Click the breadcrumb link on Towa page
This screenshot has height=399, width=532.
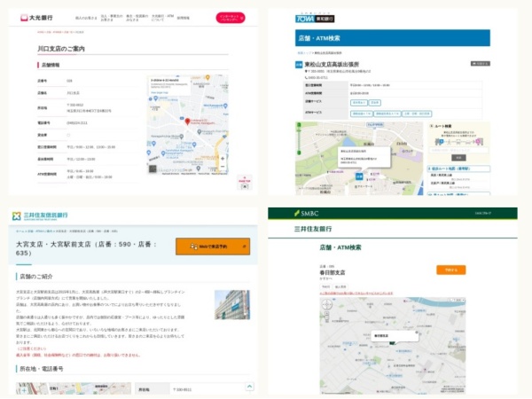pos(303,53)
